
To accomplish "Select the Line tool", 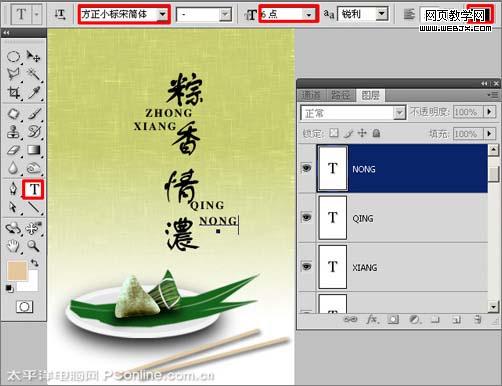I will tap(33, 207).
